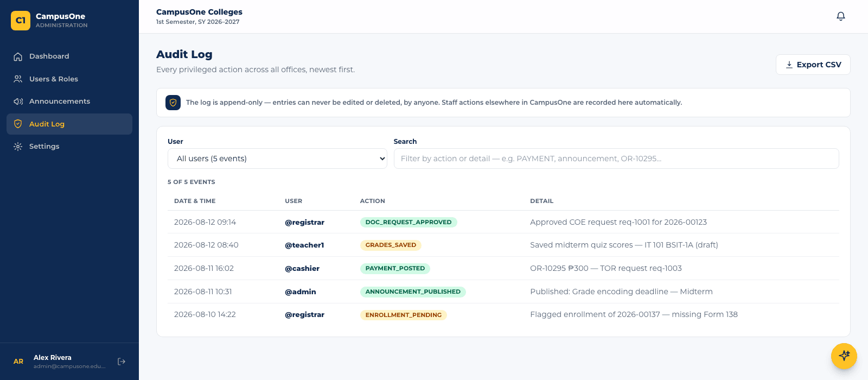Click the ACTION column header
The width and height of the screenshot is (868, 380).
tap(373, 201)
